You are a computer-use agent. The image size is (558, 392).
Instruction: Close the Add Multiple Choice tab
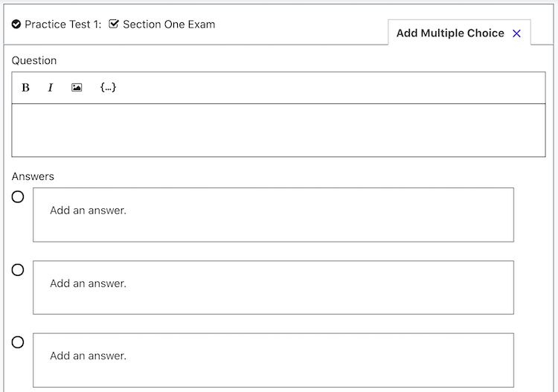click(x=517, y=33)
